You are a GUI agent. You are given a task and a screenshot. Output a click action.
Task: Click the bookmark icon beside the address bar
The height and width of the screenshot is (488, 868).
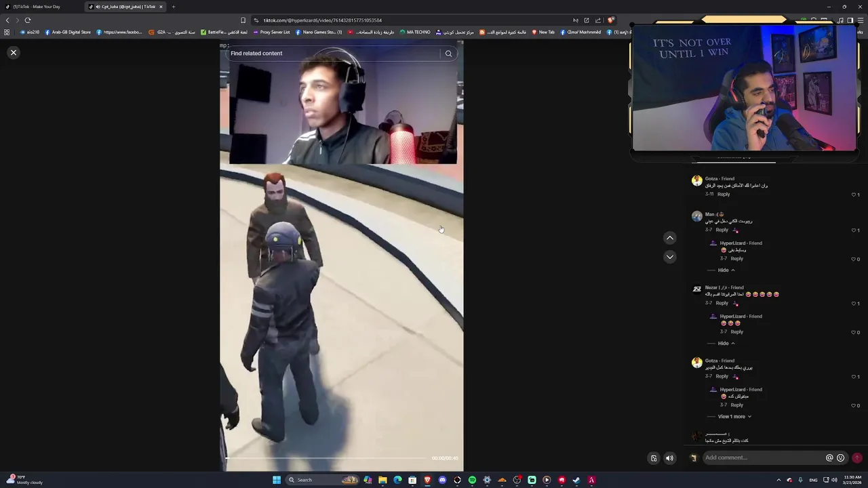tap(243, 20)
